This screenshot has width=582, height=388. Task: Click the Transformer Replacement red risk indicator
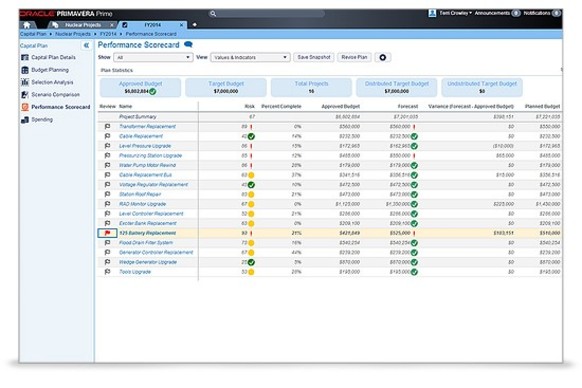coord(251,127)
